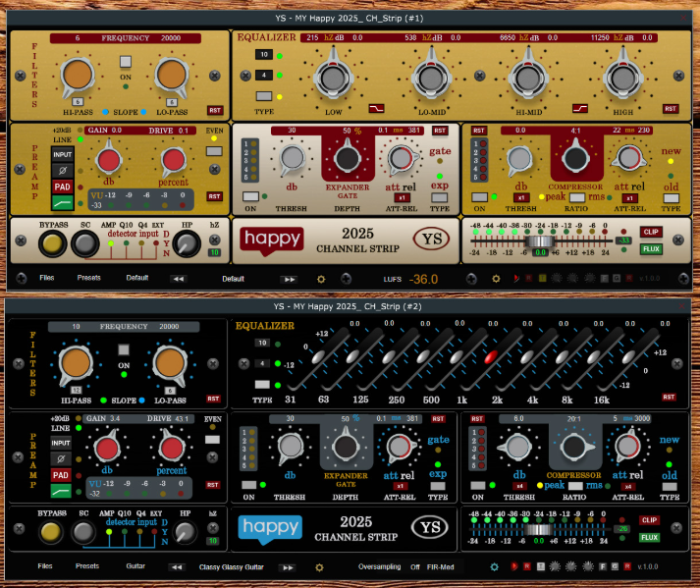Image resolution: width=700 pixels, height=588 pixels.
Task: Click green filter curve button below PAD, strip #1
Action: [x=63, y=202]
